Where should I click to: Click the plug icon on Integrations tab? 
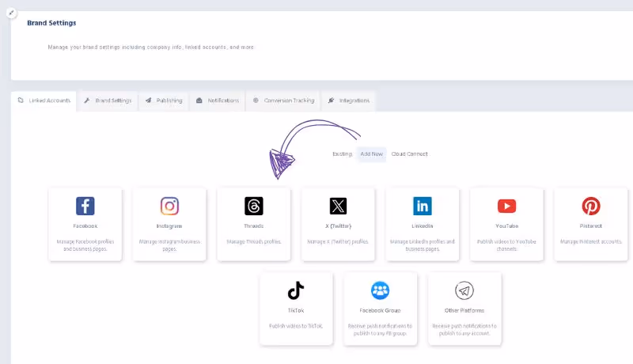pos(331,100)
